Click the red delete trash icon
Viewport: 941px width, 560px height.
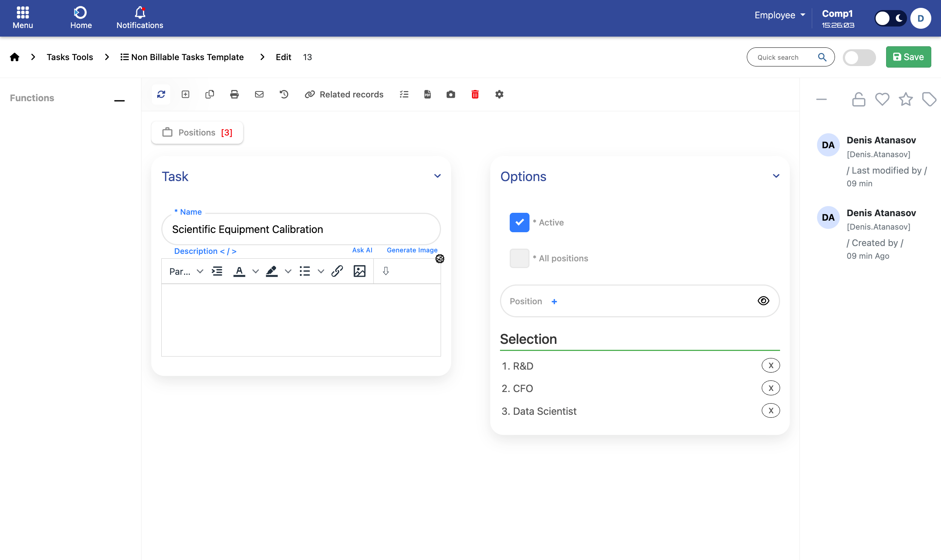(475, 94)
